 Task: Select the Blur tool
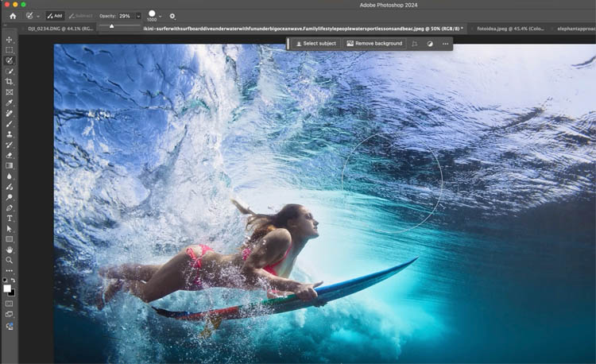9,176
